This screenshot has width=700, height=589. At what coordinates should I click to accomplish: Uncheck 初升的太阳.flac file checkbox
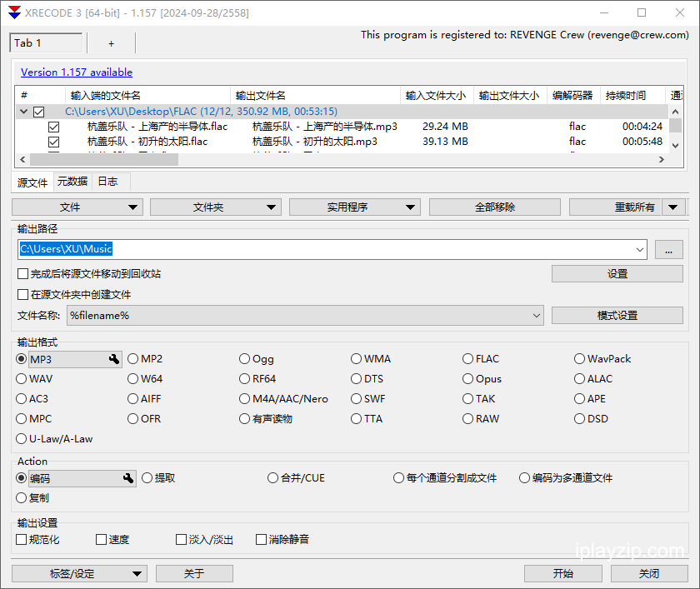pos(53,142)
